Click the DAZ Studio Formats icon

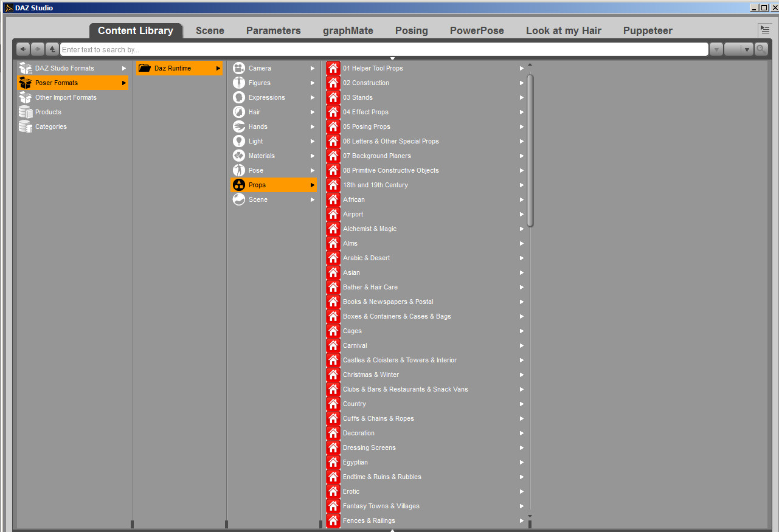[x=25, y=68]
